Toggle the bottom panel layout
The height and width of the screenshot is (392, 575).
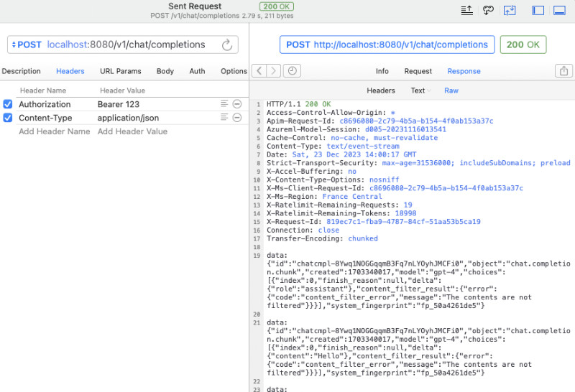point(559,10)
